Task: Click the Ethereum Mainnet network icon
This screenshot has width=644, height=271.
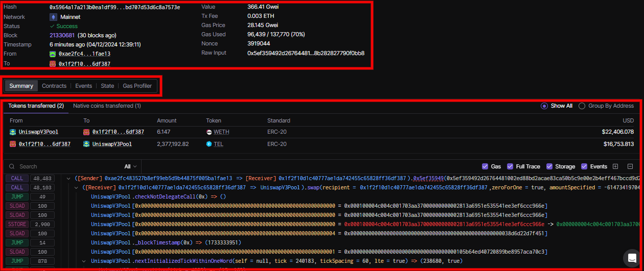Action: point(53,17)
